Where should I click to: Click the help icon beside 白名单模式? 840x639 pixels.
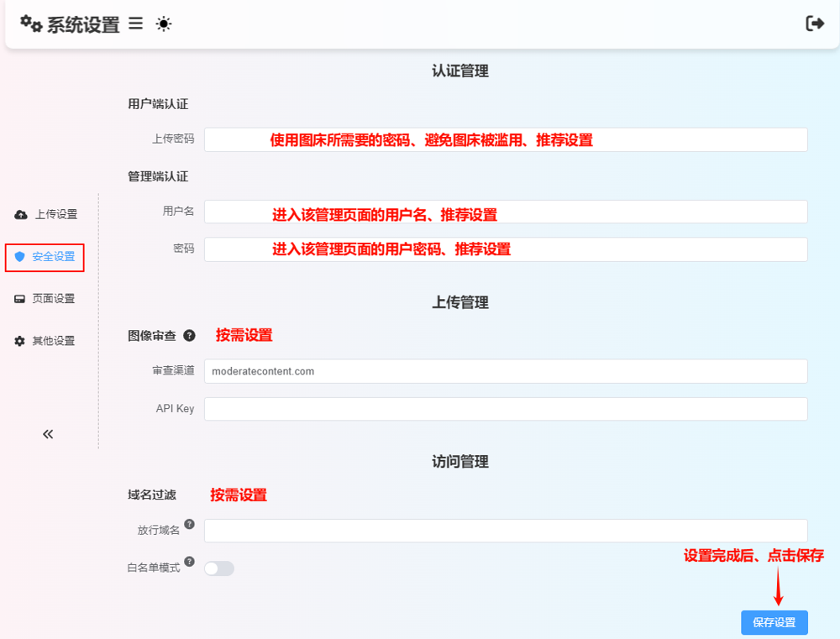(x=189, y=562)
